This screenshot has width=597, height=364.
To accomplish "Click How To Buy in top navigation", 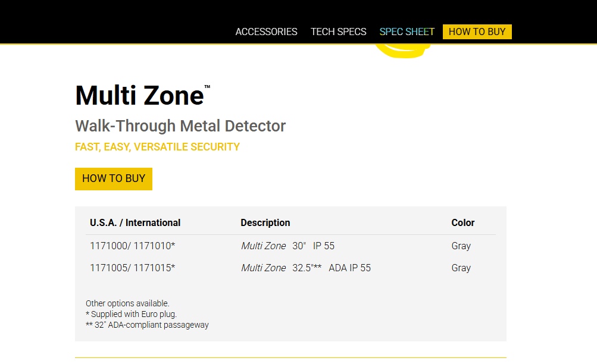I will click(477, 32).
